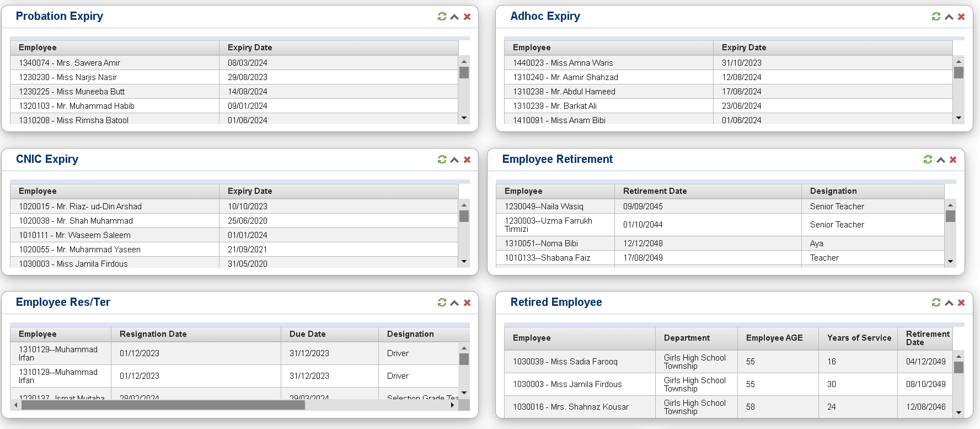Collapse the Probation Expiry panel
Screen dimensions: 980x429
(x=454, y=17)
